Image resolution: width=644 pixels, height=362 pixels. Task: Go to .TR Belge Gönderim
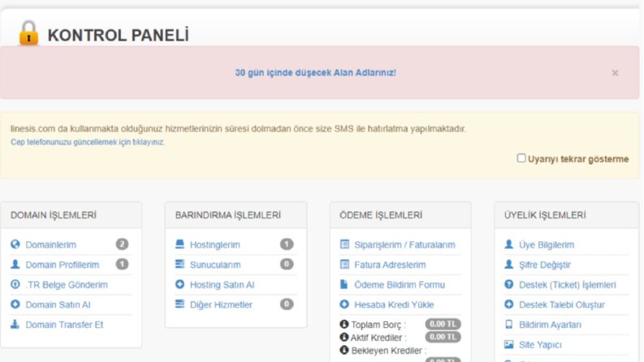tap(67, 284)
